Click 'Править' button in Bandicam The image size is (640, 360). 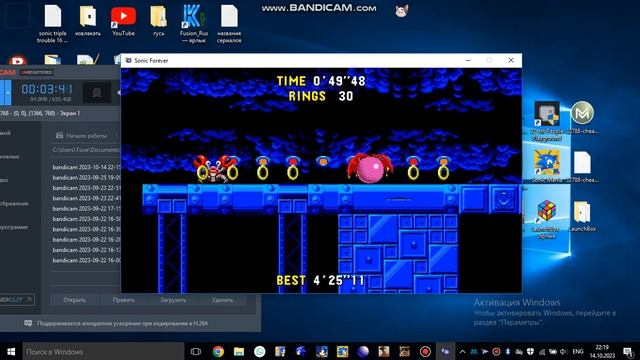pos(124,300)
